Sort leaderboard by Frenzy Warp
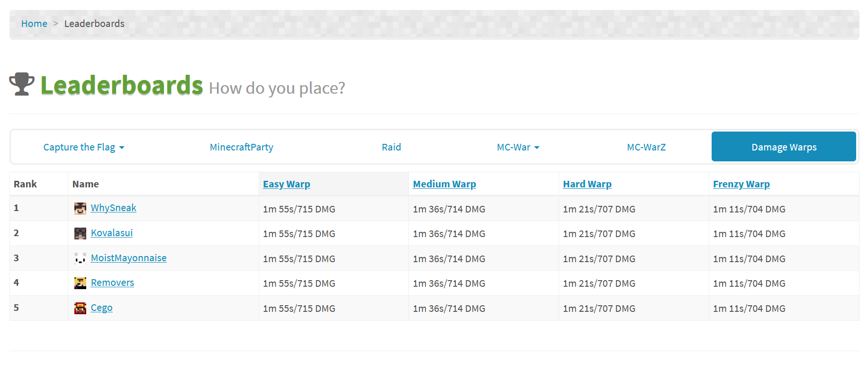The width and height of the screenshot is (868, 371). [x=741, y=184]
